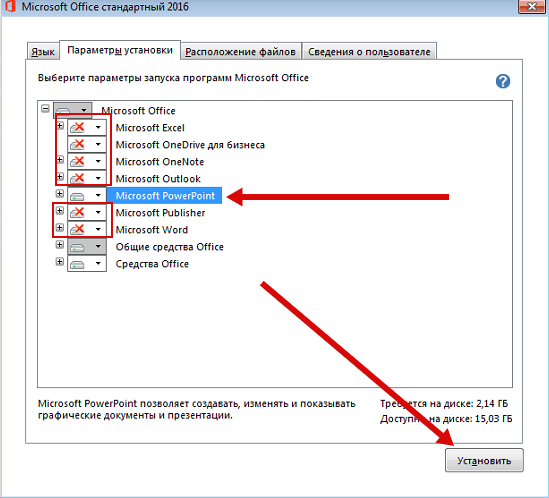Select Microsoft Outlook in the tree

click(158, 179)
